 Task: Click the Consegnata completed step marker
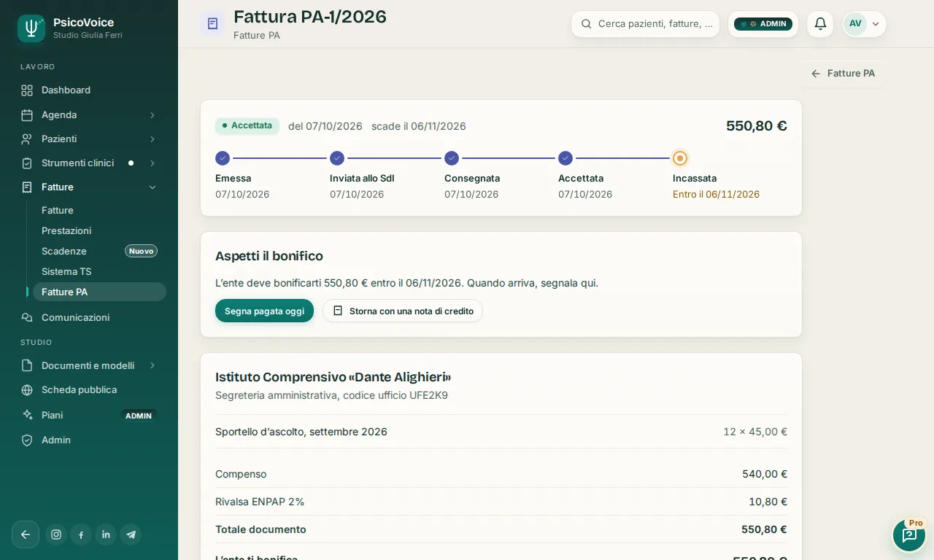click(452, 158)
